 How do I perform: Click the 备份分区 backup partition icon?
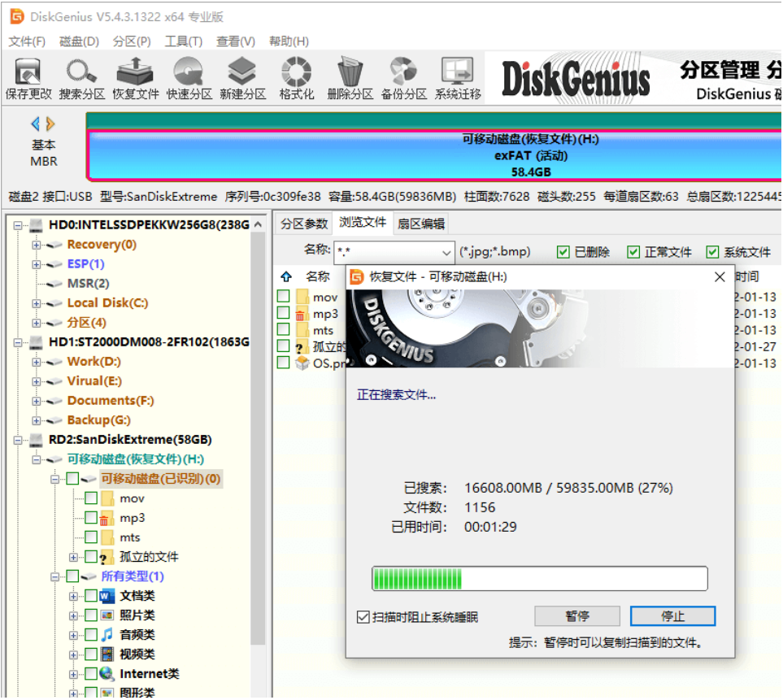click(x=403, y=78)
